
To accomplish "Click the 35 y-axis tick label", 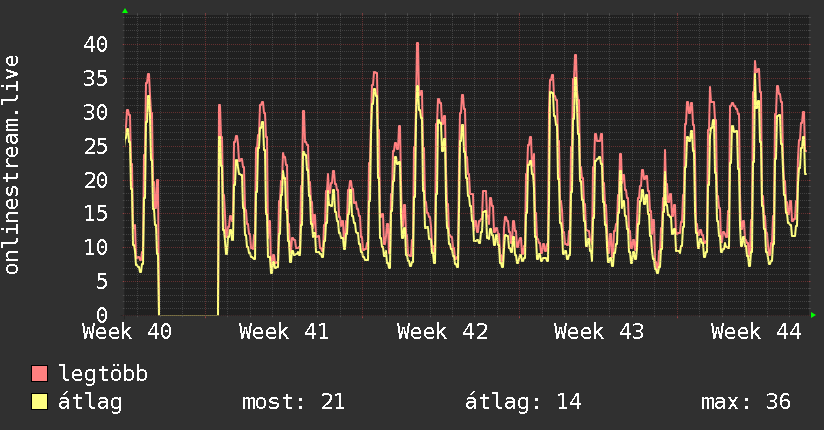I will (x=96, y=79).
